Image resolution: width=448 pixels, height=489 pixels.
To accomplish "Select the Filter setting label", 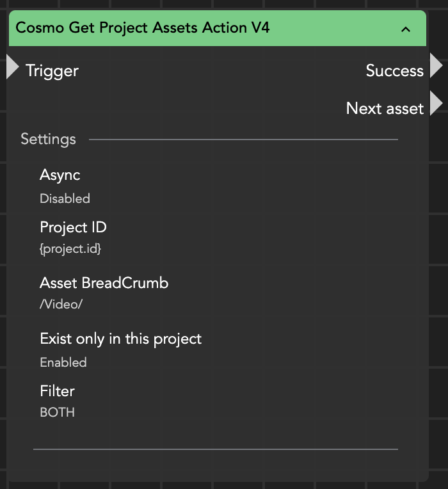I will [x=57, y=390].
